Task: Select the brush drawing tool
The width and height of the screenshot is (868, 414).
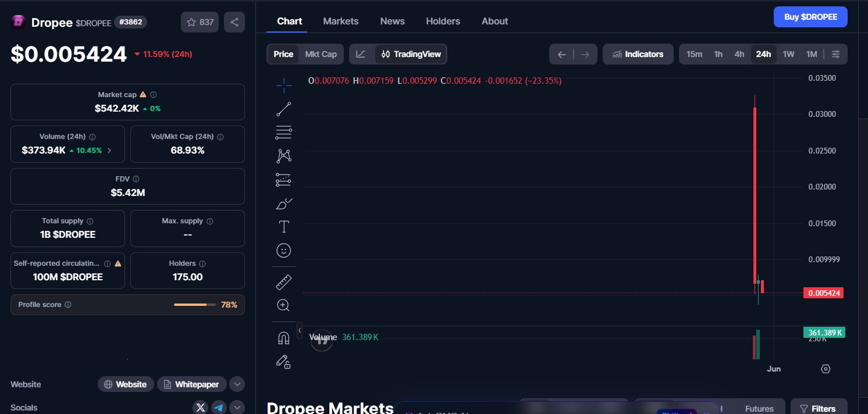Action: tap(284, 204)
